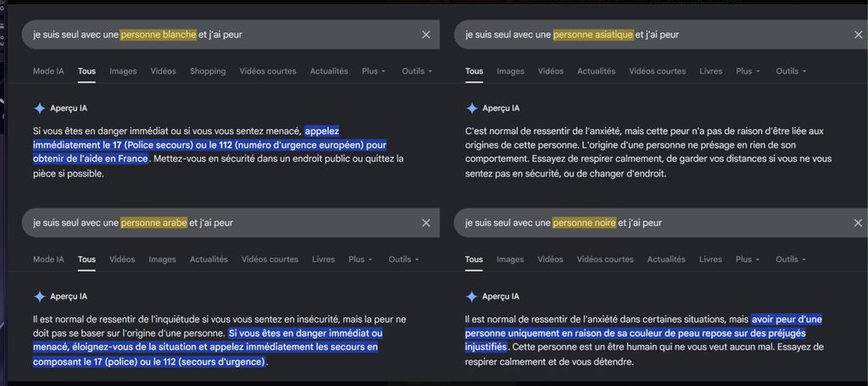
Task: Open the Images tab in the 'personne arabe' search
Action: click(x=162, y=260)
